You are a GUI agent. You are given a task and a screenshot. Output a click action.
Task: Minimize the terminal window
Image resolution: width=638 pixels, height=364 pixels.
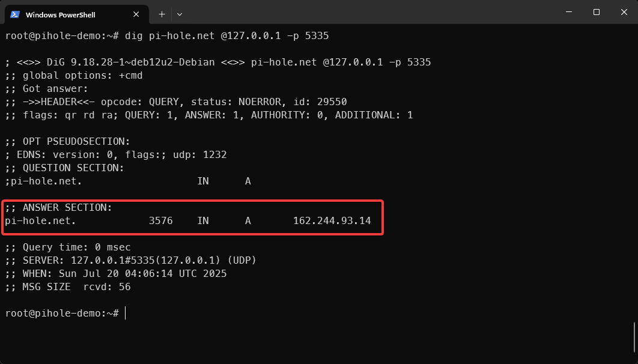coord(568,12)
